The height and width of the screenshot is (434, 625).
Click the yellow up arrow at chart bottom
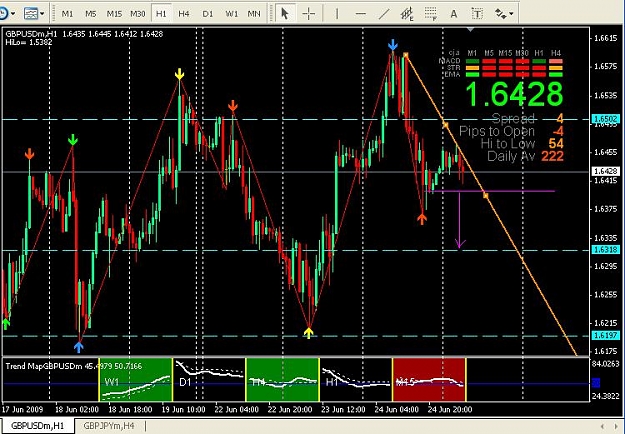(x=309, y=333)
